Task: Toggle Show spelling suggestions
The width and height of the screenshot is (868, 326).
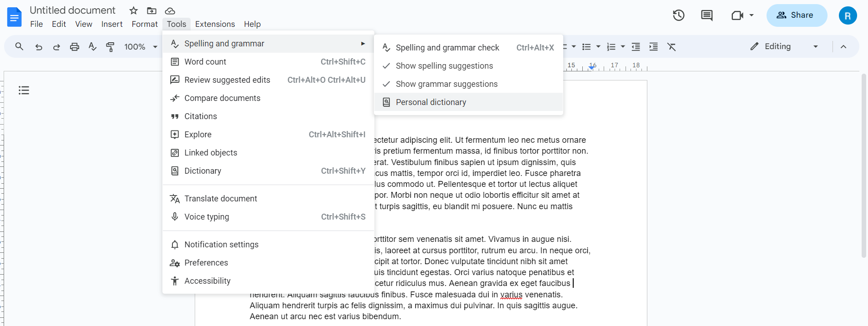Action: 469,66
